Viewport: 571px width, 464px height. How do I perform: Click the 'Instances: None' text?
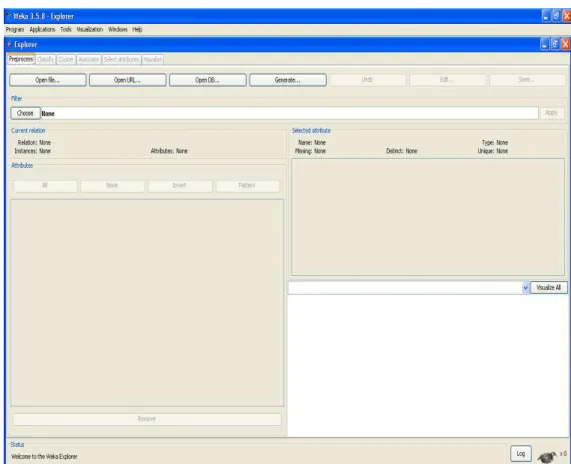32,151
